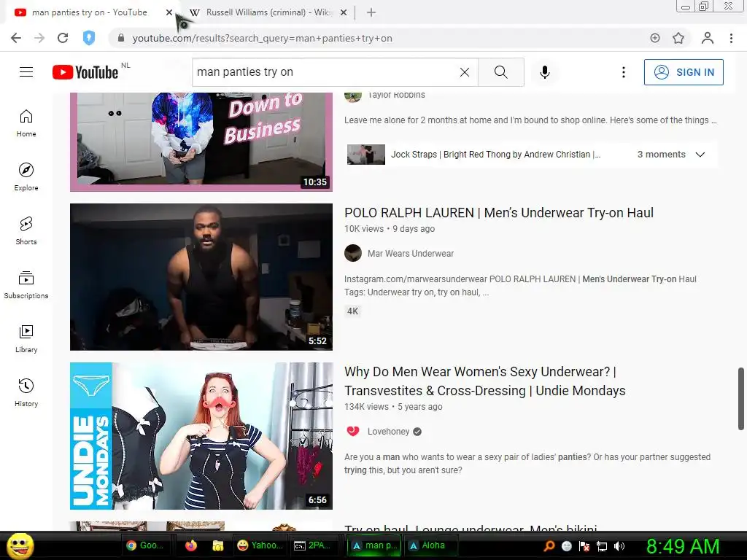
Task: Bookmark this page with the star icon
Action: pyautogui.click(x=678, y=38)
